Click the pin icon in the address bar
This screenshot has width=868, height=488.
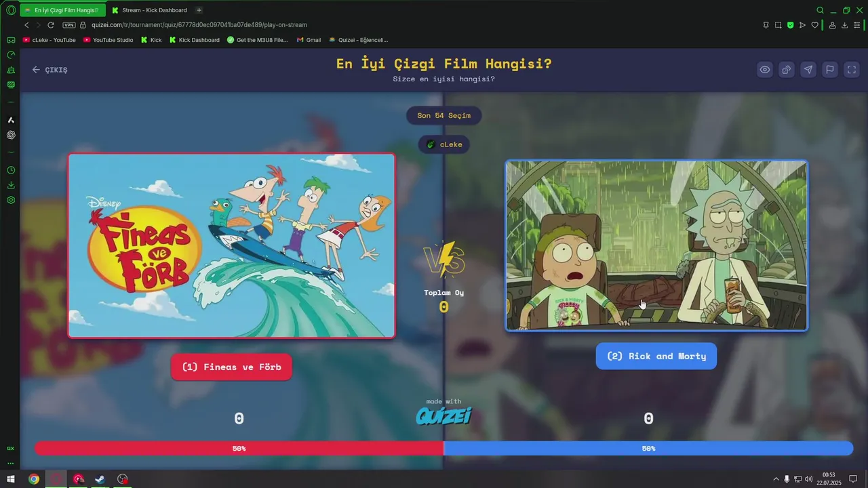(x=766, y=25)
